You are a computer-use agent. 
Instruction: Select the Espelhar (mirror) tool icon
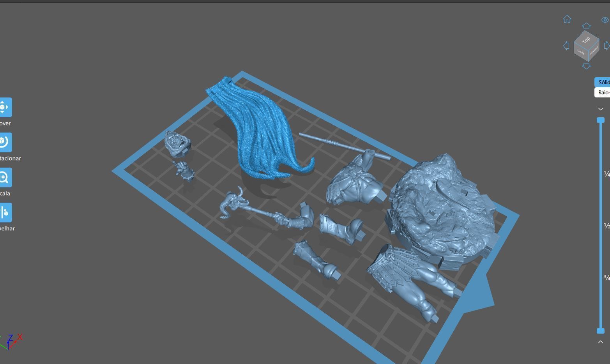(5, 212)
